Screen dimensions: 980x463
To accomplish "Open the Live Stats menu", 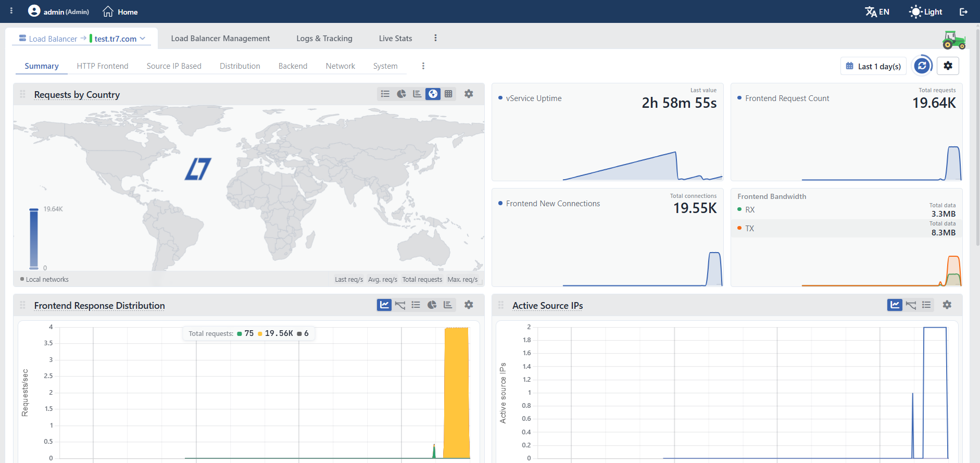I will point(396,39).
